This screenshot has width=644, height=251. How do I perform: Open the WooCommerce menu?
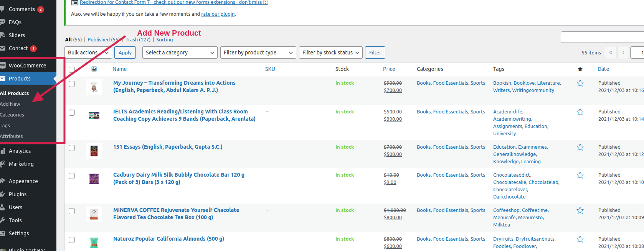(x=28, y=66)
